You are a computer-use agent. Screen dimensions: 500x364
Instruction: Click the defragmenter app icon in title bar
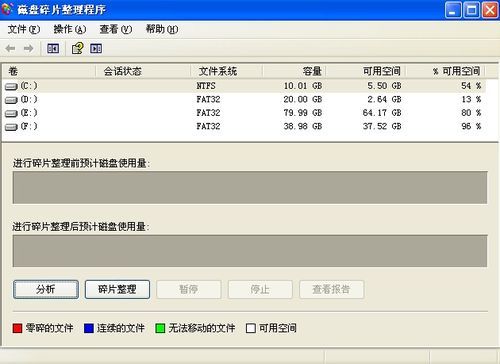coord(7,9)
